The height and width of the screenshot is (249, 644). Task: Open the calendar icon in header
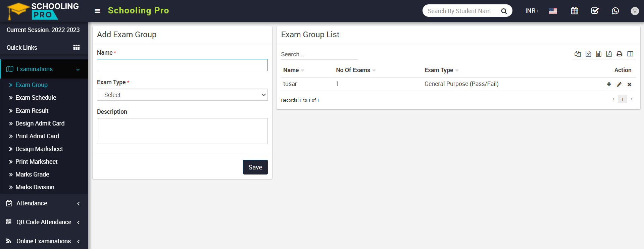(575, 11)
